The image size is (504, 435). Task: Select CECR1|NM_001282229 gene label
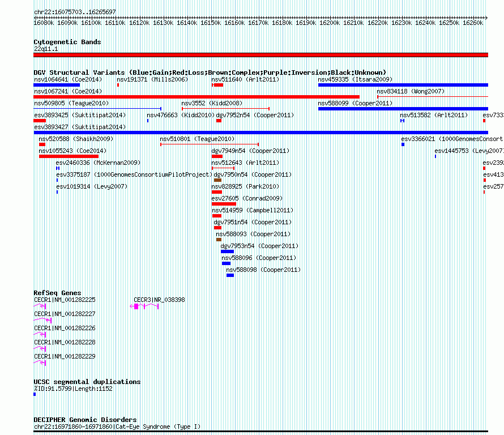(65, 356)
